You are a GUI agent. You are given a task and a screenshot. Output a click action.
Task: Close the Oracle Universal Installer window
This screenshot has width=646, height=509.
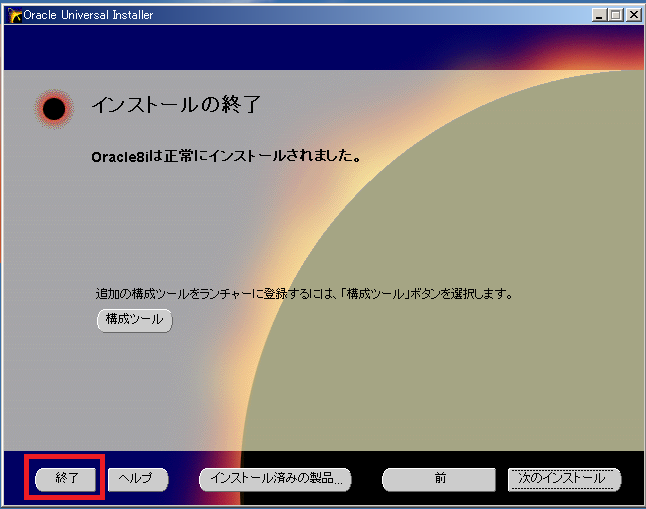pos(634,15)
